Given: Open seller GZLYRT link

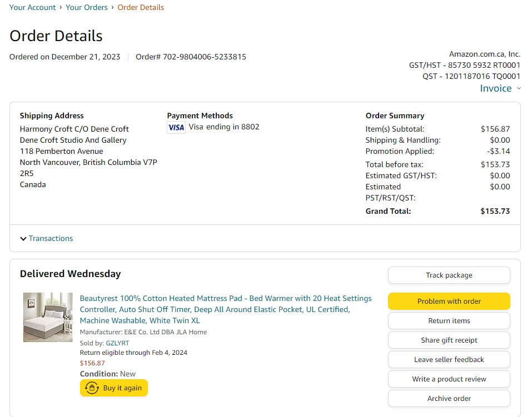Looking at the screenshot, I should (x=117, y=343).
